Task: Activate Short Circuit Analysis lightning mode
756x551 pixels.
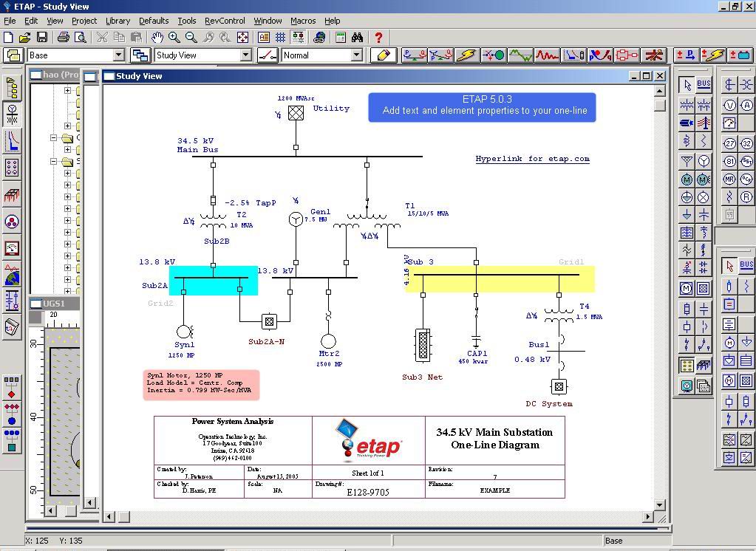Action: tap(467, 55)
